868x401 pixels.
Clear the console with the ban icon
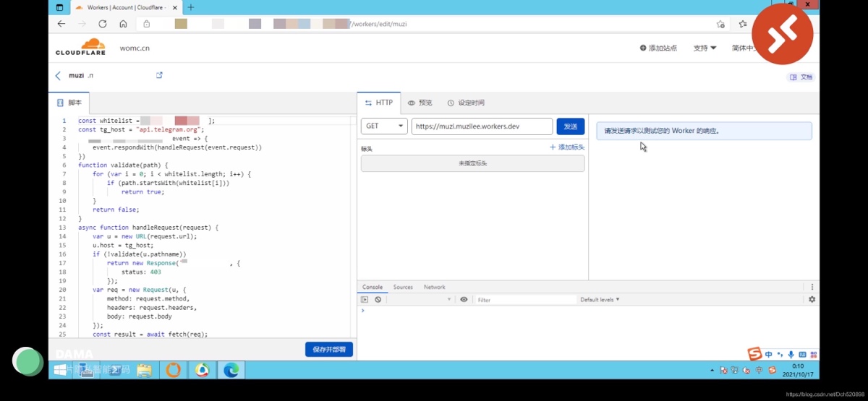click(378, 299)
